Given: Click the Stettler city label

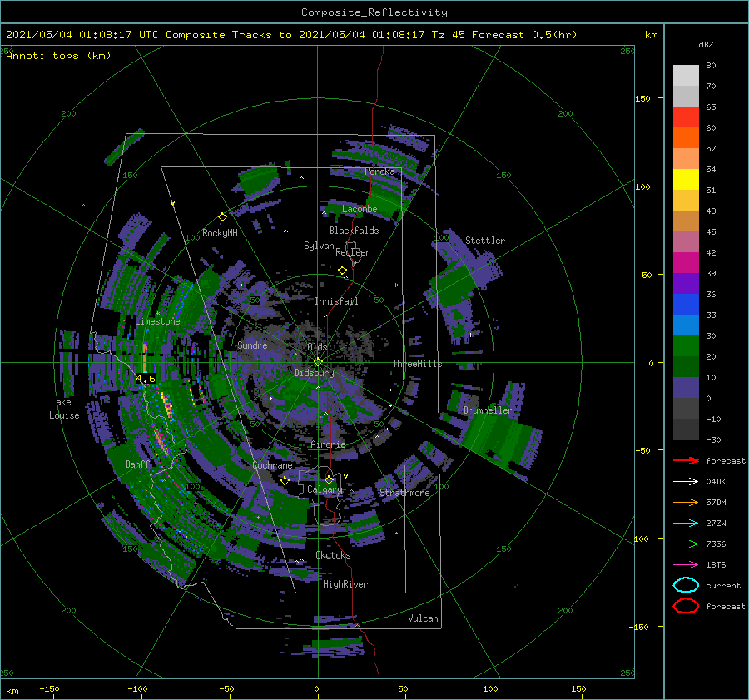Looking at the screenshot, I should point(485,241).
